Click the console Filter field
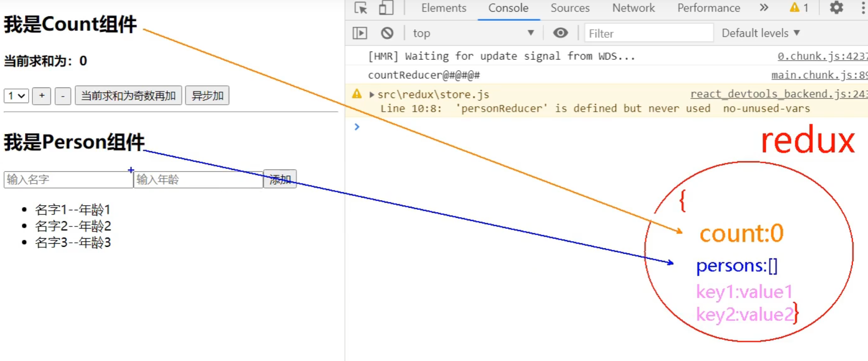This screenshot has width=868, height=361. [649, 33]
